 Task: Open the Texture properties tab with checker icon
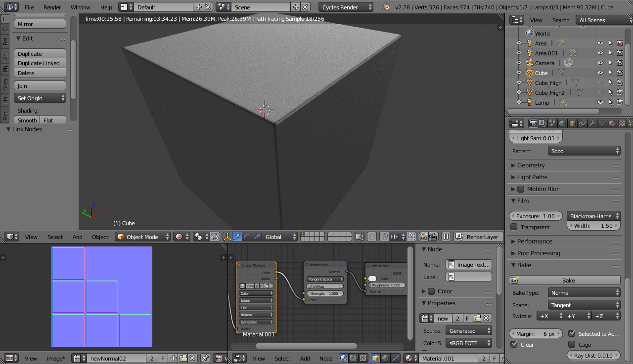(621, 123)
